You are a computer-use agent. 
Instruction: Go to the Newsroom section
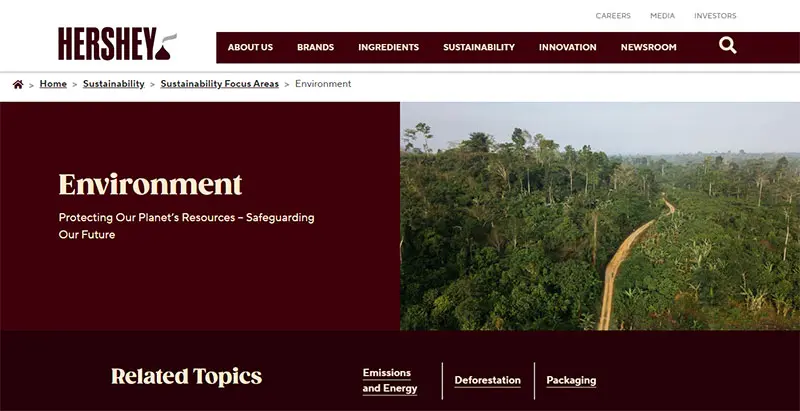[x=648, y=47]
